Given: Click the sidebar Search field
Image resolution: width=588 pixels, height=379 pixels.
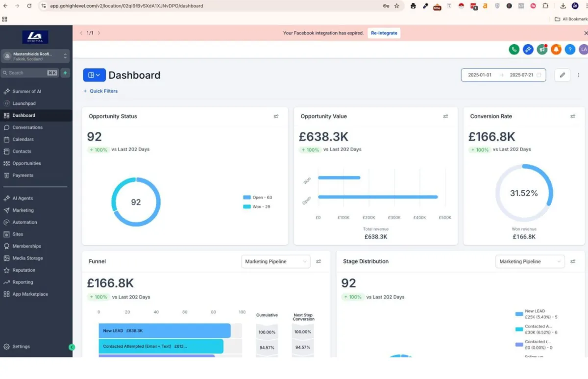Looking at the screenshot, I should pyautogui.click(x=29, y=73).
